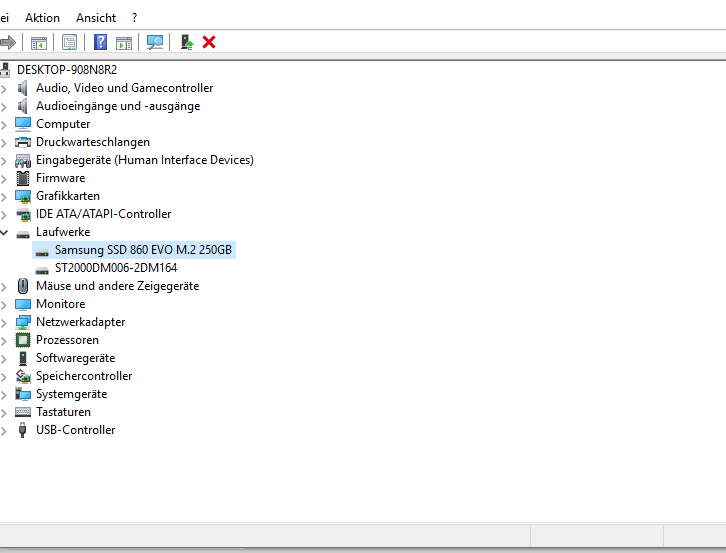Click the update driver toolbar icon
This screenshot has width=726, height=553.
(187, 43)
